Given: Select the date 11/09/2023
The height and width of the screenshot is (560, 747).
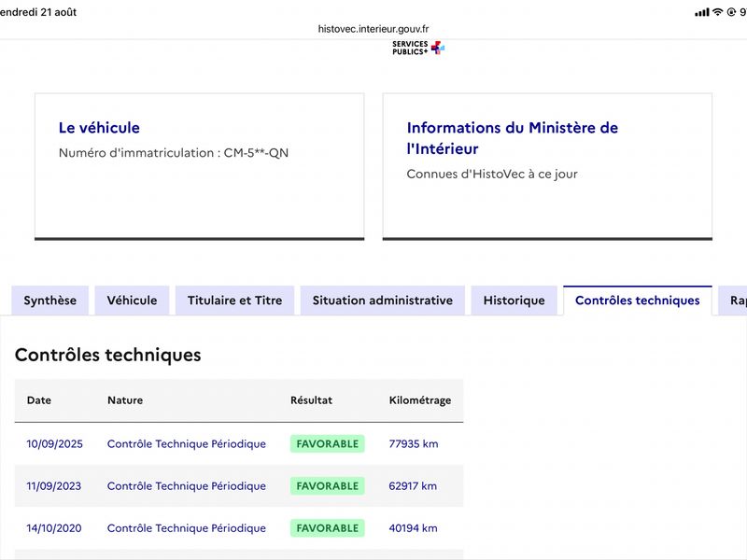Looking at the screenshot, I should (x=54, y=486).
